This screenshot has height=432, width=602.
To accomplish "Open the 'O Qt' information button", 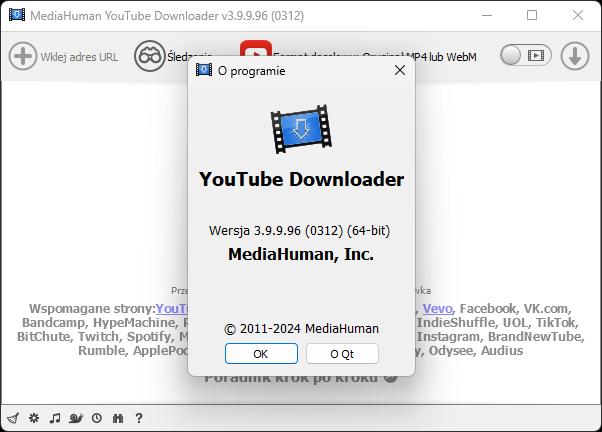I will (342, 354).
